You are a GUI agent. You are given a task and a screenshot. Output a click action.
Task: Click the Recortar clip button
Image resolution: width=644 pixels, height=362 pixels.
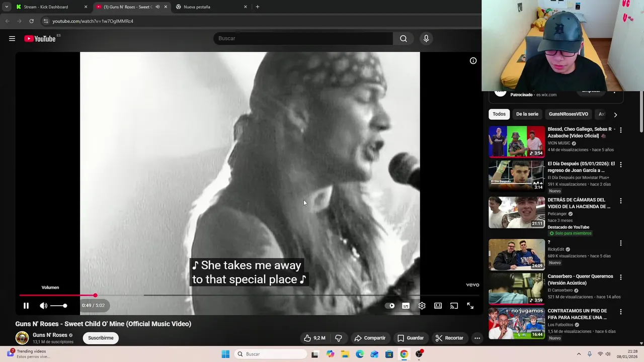pos(449,338)
